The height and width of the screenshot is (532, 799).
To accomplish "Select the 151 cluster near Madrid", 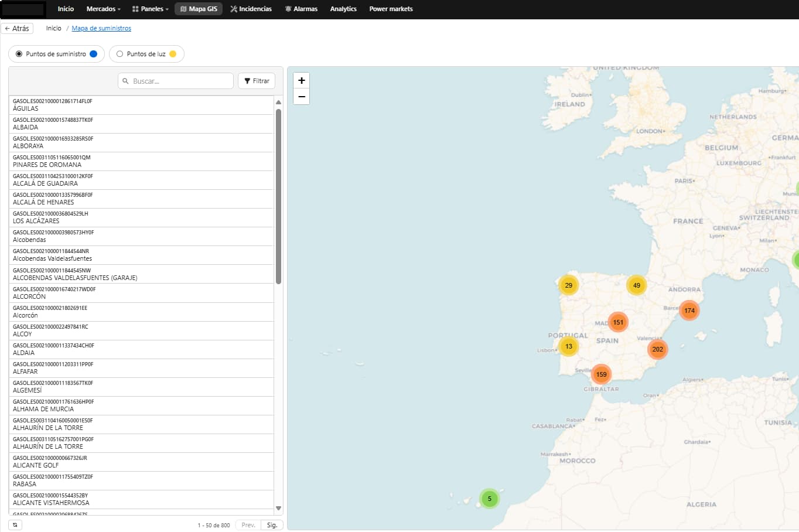I will 617,322.
